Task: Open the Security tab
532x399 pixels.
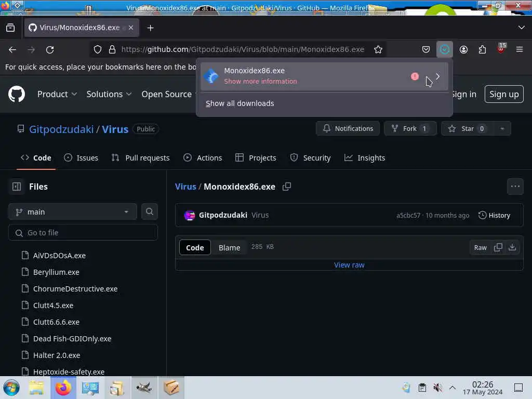Action: coord(311,158)
